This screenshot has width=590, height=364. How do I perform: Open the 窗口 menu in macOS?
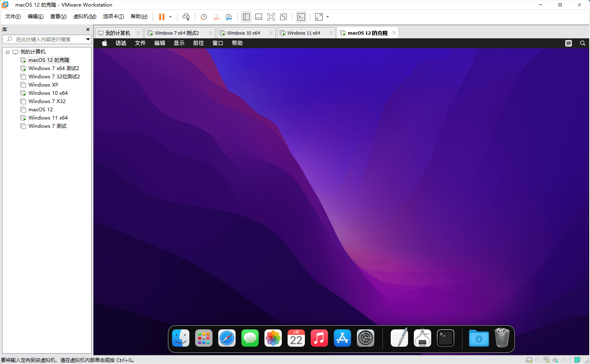tap(218, 43)
